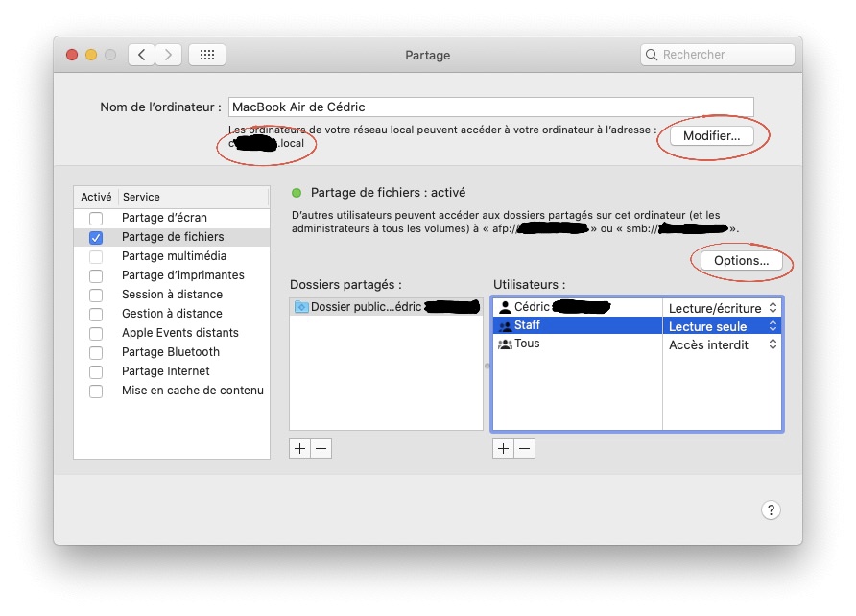Toggle Partage multimédia checkbox
856x616 pixels.
pos(96,256)
